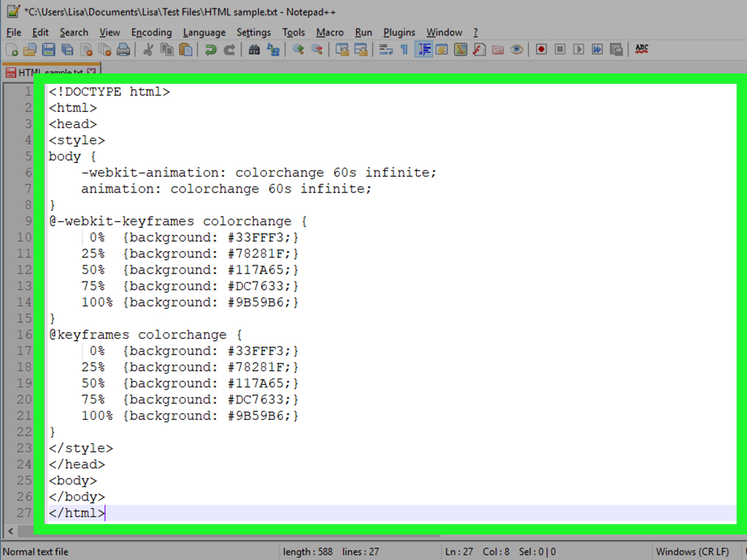
Task: Run macro multiple times icon
Action: 598,50
